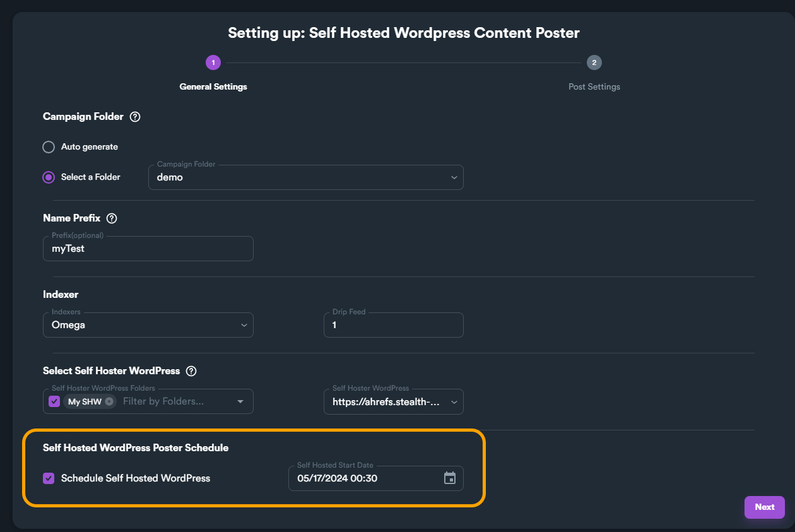The width and height of the screenshot is (795, 532).
Task: Toggle the My SHW folder checkbox
Action: click(54, 401)
